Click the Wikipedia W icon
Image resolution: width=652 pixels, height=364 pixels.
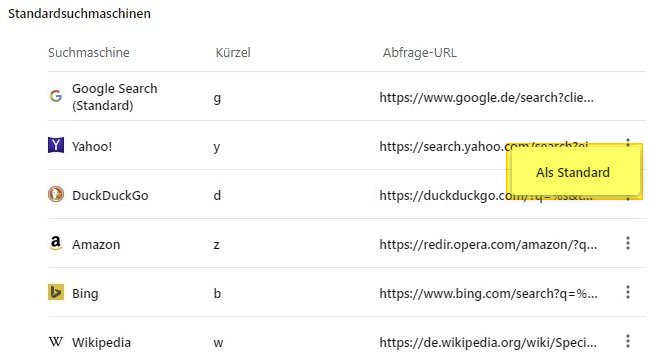56,342
